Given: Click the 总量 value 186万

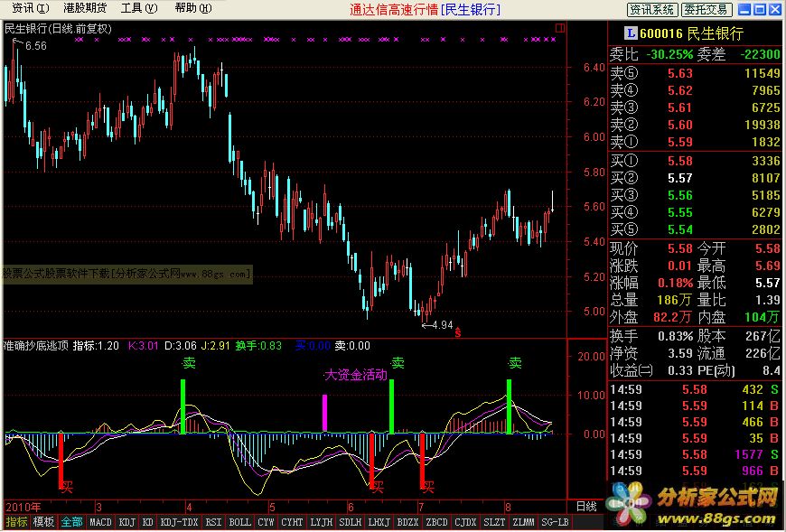Looking at the screenshot, I should [x=674, y=300].
